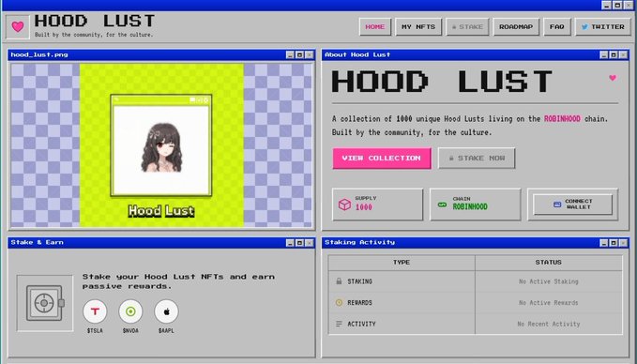The image size is (637, 364).
Task: Click the VIEW COLLECTION button
Action: point(382,158)
